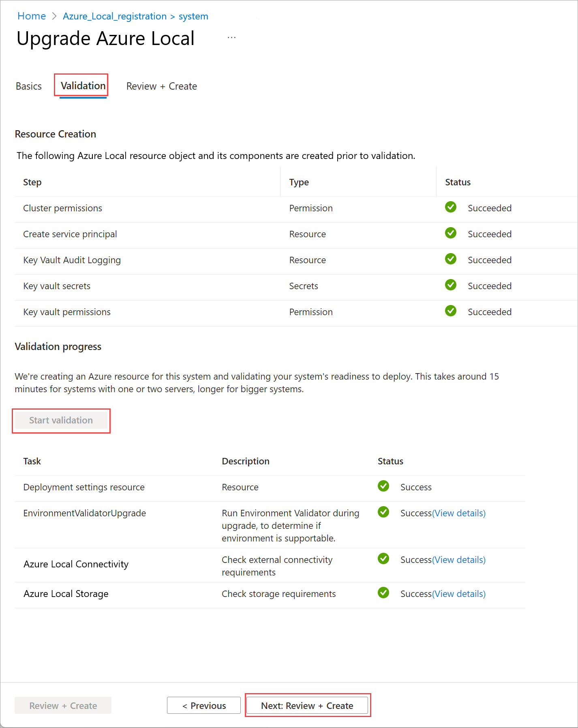Click the Azure Local Connectivity success checkmark

383,559
